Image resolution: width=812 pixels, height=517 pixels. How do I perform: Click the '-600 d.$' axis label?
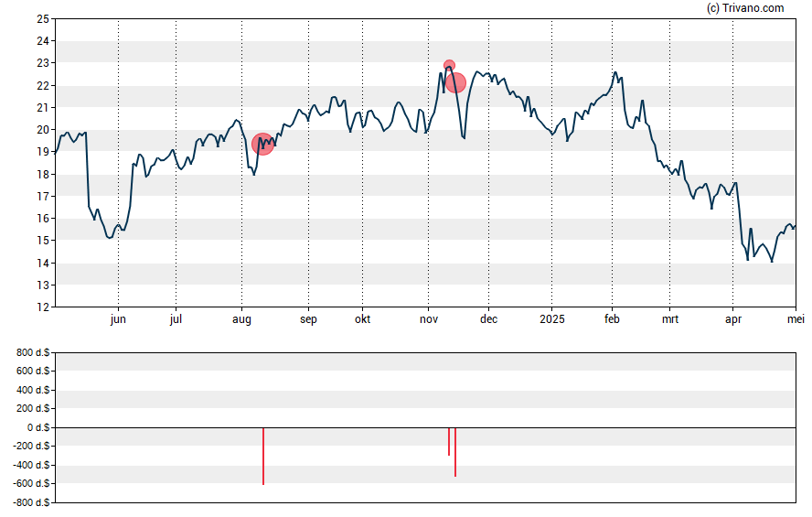pos(31,484)
